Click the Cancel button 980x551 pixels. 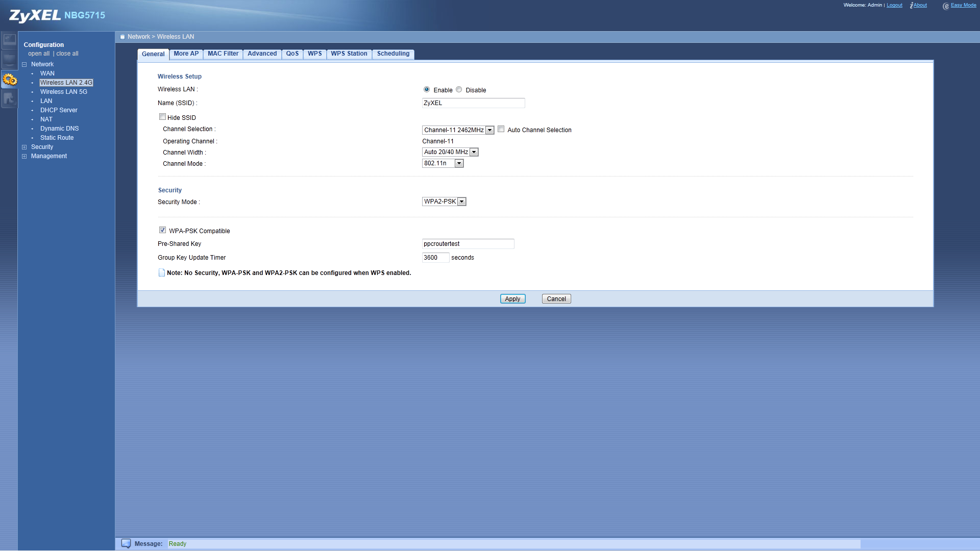pyautogui.click(x=556, y=299)
